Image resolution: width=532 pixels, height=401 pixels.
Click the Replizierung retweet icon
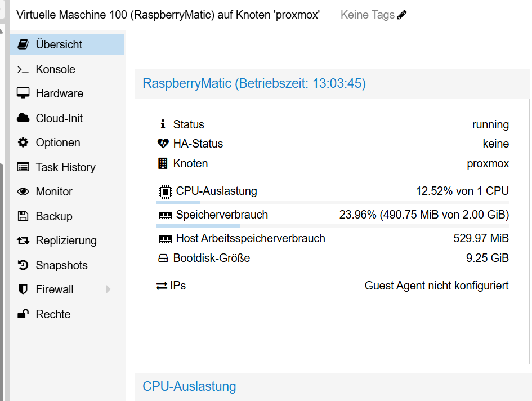click(x=23, y=240)
